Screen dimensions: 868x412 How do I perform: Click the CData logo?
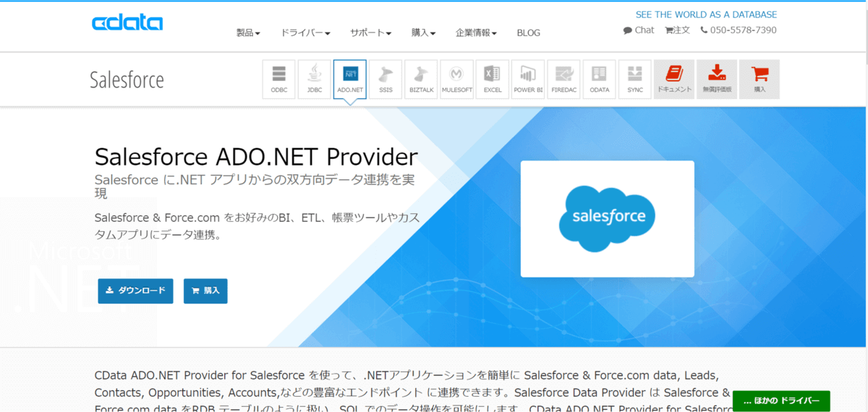click(127, 22)
